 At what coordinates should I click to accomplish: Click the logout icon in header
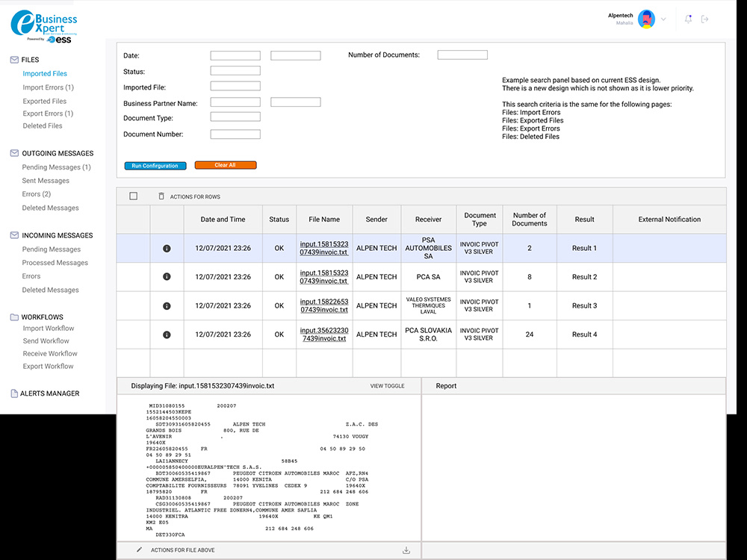pos(704,19)
